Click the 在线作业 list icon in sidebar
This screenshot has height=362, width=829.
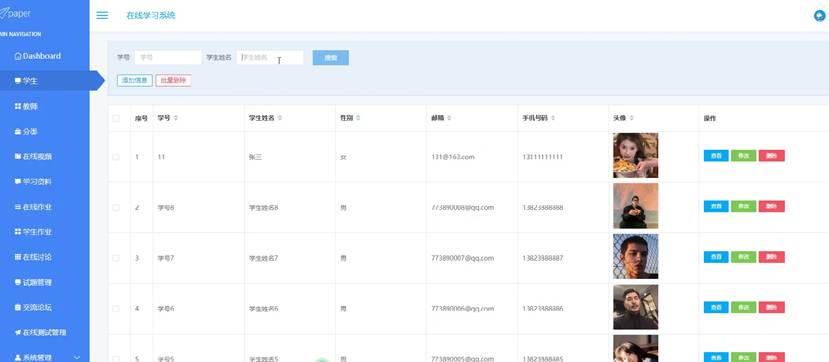(x=18, y=207)
